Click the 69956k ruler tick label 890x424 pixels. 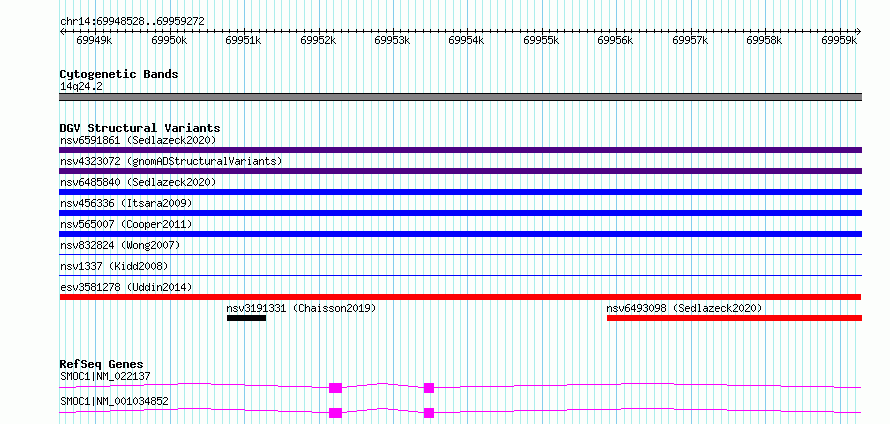(x=615, y=41)
